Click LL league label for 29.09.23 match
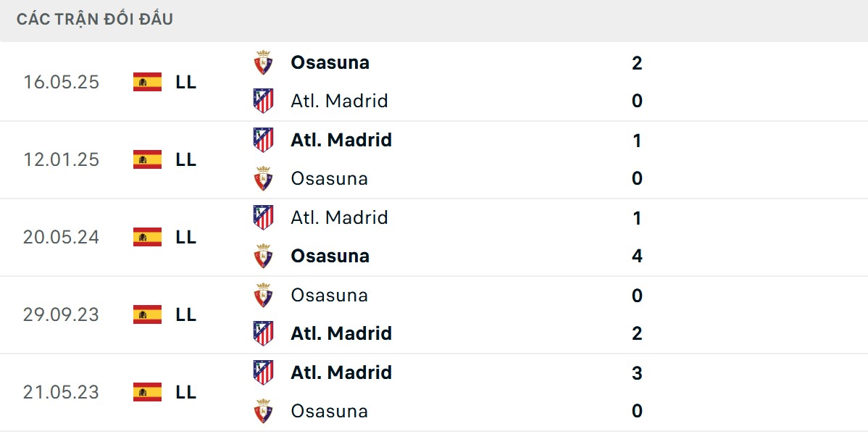 pos(185,314)
